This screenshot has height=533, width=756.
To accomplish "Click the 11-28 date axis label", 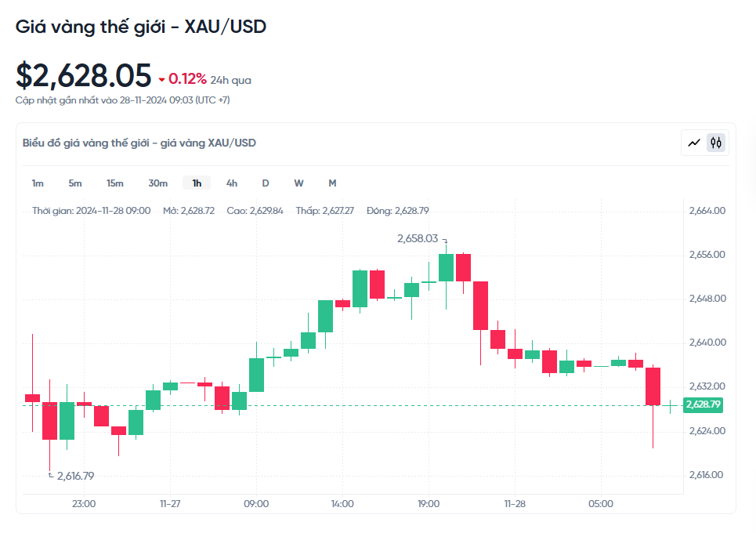I will pos(515,503).
